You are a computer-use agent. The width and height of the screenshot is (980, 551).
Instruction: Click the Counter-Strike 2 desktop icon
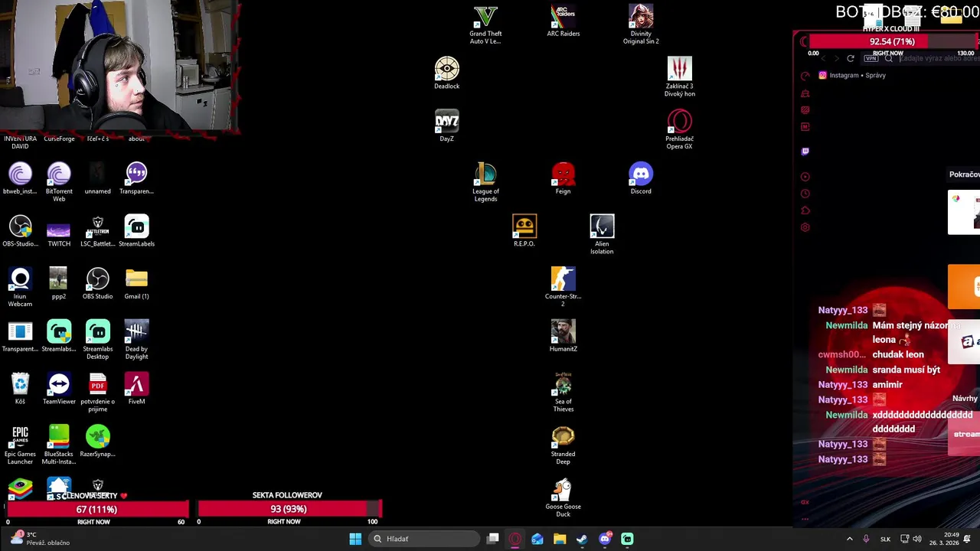(x=563, y=287)
